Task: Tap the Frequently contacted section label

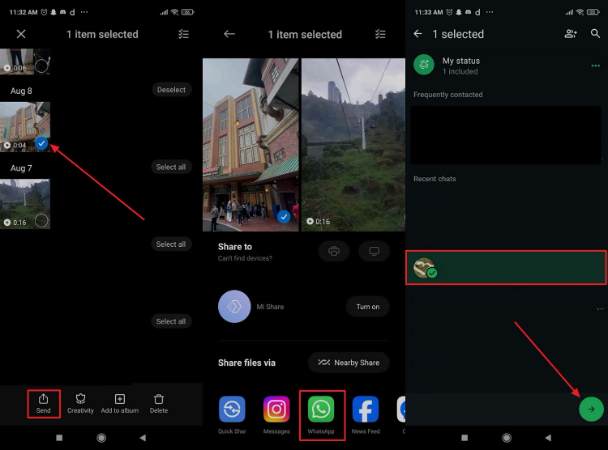Action: (x=448, y=95)
